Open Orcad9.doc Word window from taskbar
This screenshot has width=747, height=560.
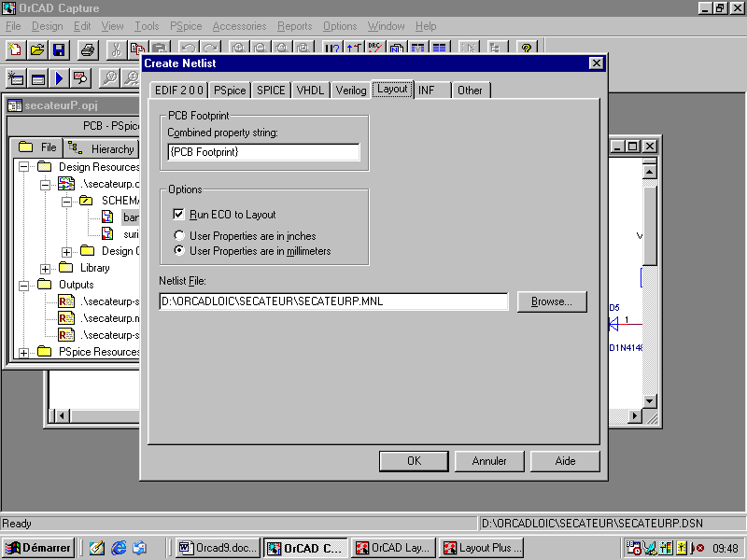[x=218, y=548]
